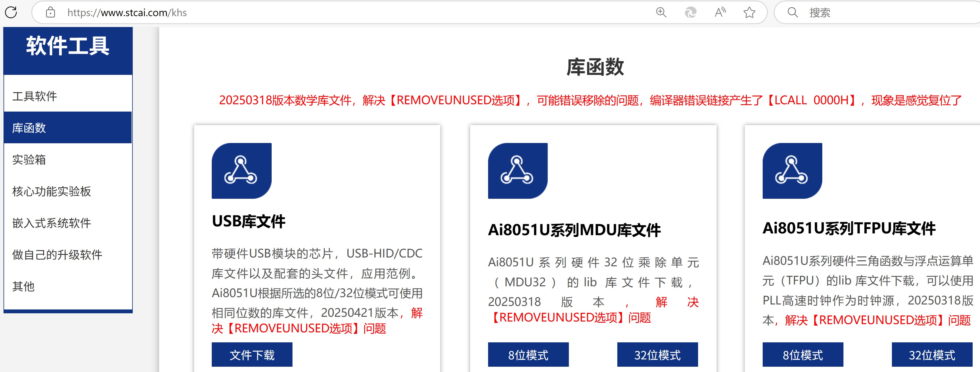
Task: Click the search magnifier icon
Action: click(793, 13)
